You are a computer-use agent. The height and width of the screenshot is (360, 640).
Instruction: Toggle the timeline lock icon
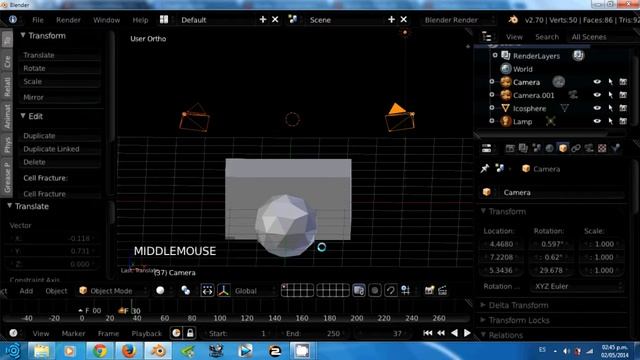190,333
